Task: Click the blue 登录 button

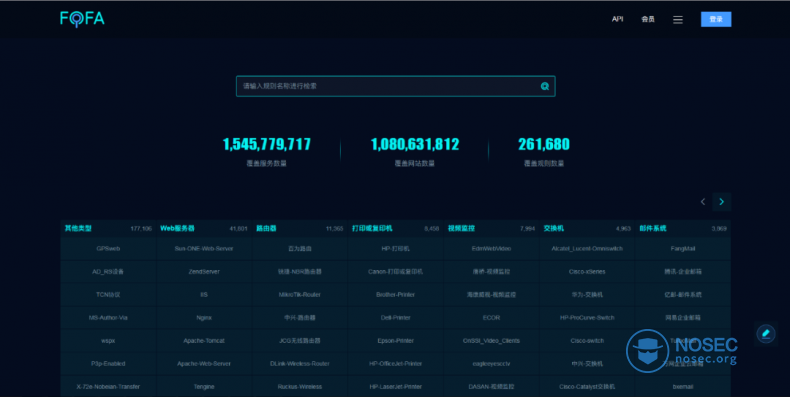Action: tap(716, 19)
